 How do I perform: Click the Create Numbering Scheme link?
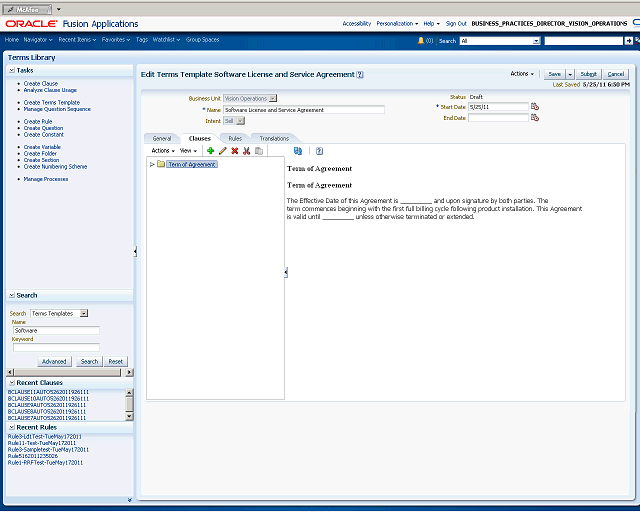coord(56,167)
